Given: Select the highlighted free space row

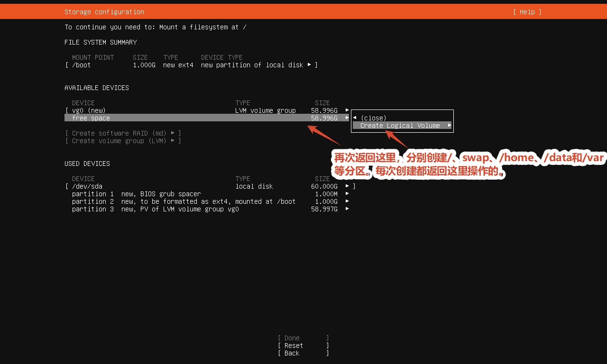Looking at the screenshot, I should 207,118.
